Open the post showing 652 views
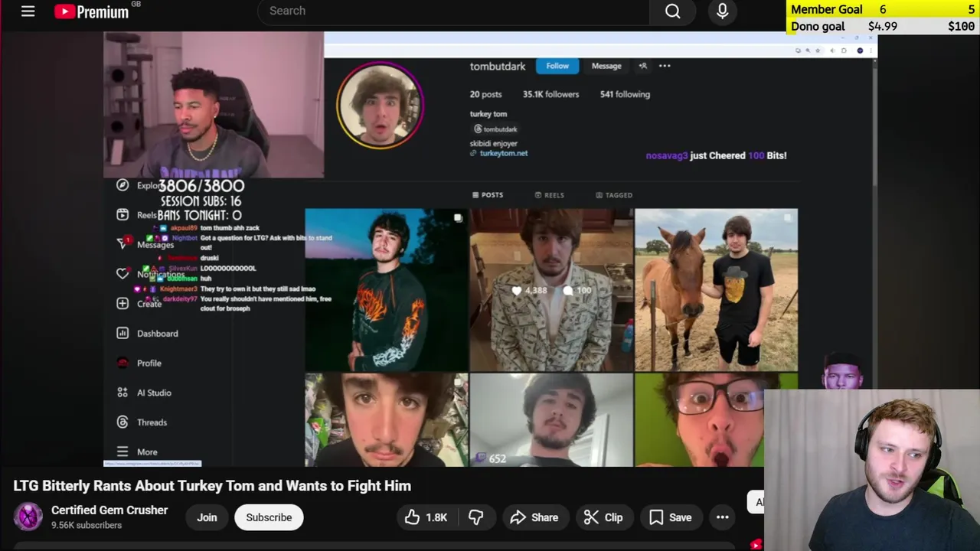This screenshot has height=551, width=980. point(551,420)
